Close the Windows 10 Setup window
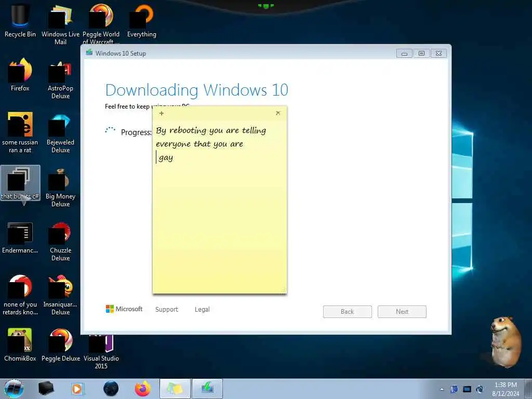Viewport: 532px width, 399px height. [x=438, y=54]
